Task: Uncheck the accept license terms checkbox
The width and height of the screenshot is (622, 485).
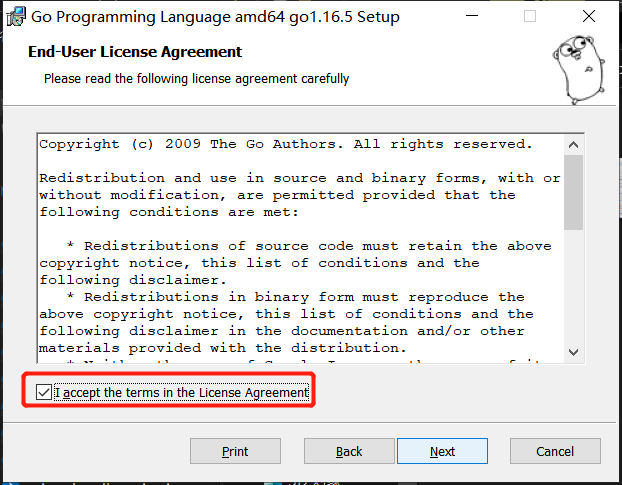Action: coord(43,393)
